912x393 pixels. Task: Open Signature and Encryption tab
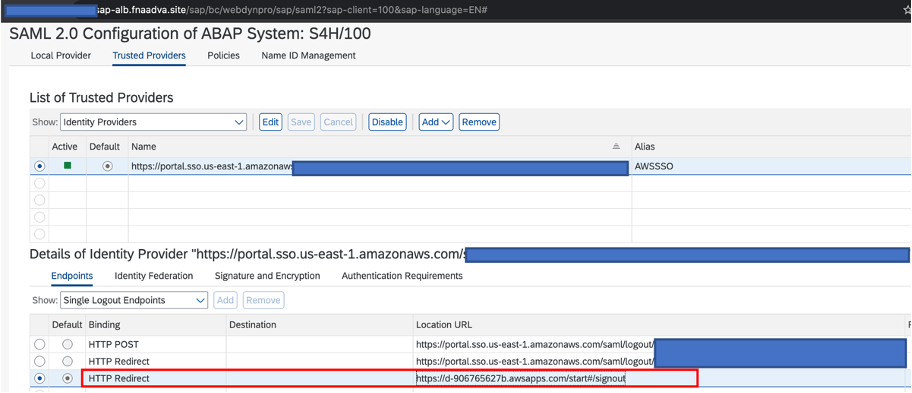(x=268, y=276)
